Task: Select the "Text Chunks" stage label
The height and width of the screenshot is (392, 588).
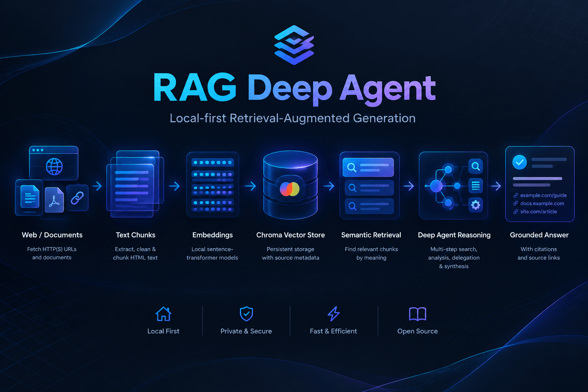Action: coord(136,235)
